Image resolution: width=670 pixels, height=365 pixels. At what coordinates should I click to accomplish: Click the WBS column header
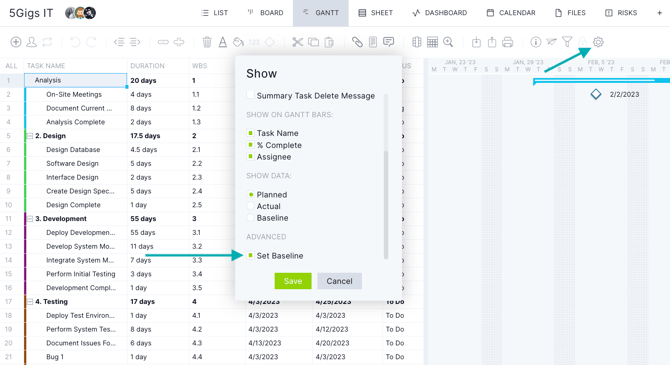pyautogui.click(x=200, y=66)
